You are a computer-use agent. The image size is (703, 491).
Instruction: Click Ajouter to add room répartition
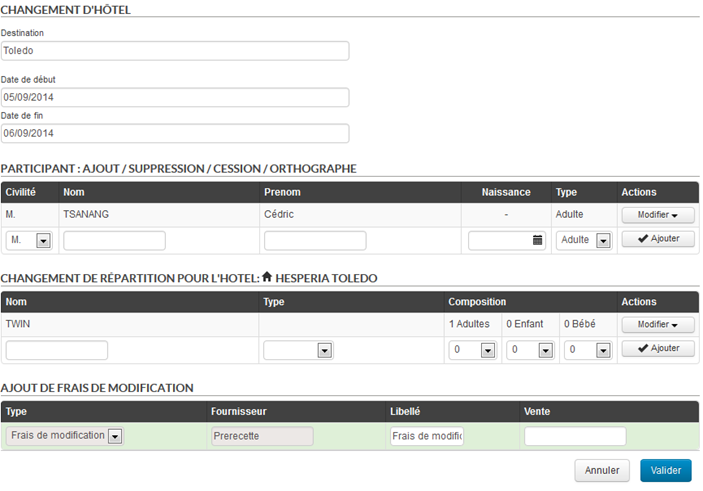tap(657, 348)
